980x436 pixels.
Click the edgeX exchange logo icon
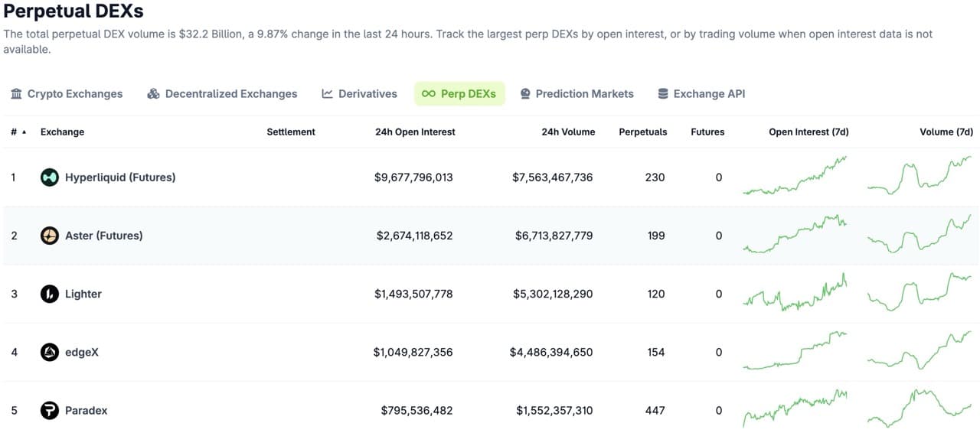50,353
